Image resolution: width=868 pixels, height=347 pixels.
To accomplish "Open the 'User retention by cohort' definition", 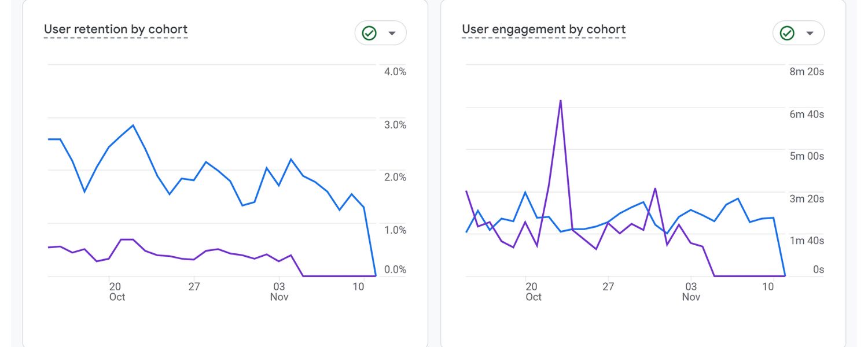I will (x=115, y=29).
